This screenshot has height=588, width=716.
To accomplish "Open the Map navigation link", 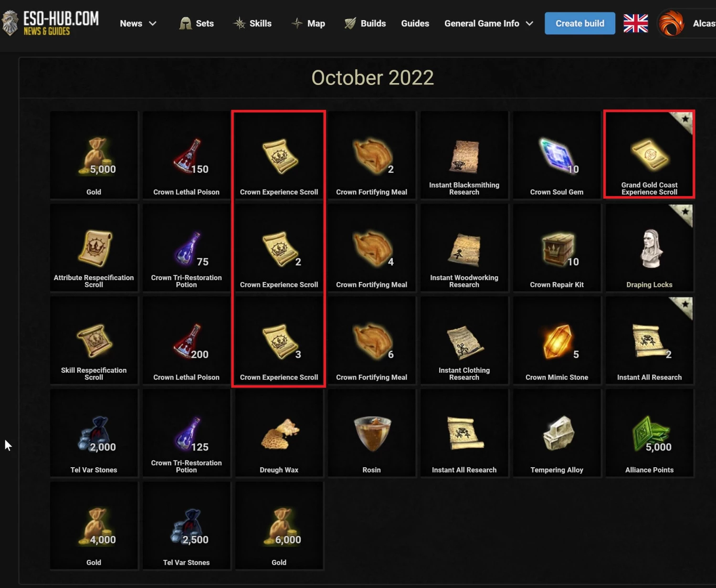I will click(x=308, y=23).
